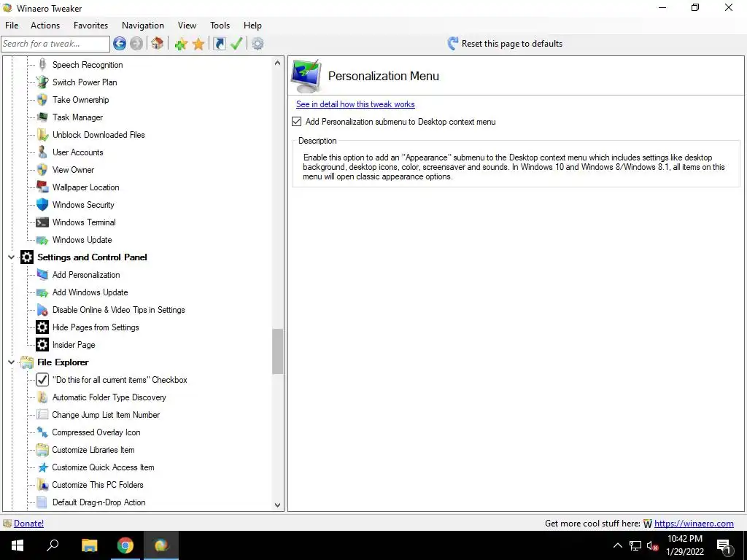Open 'See in detail how this tweak works' link
The width and height of the screenshot is (747, 560).
[355, 104]
